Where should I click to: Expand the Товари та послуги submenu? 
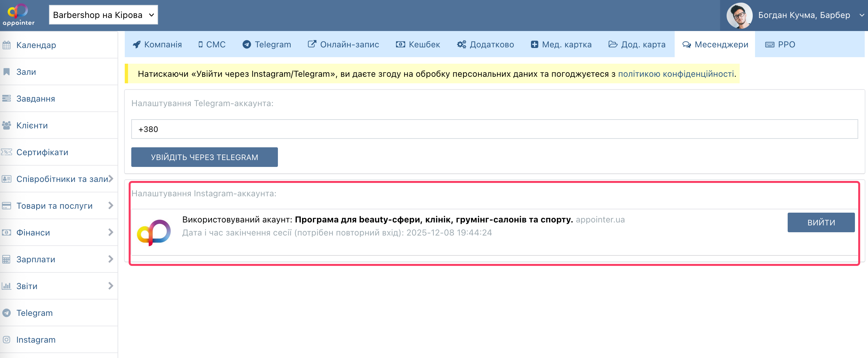110,206
